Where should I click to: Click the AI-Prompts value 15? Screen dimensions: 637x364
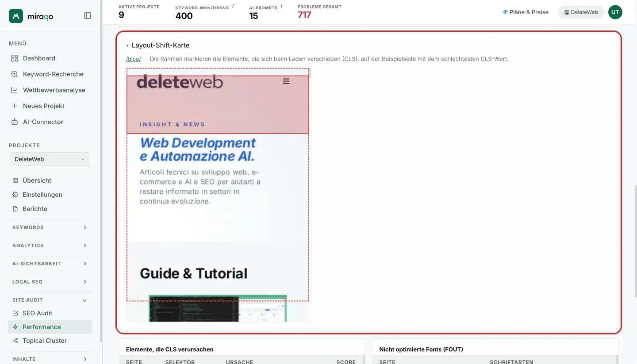253,16
